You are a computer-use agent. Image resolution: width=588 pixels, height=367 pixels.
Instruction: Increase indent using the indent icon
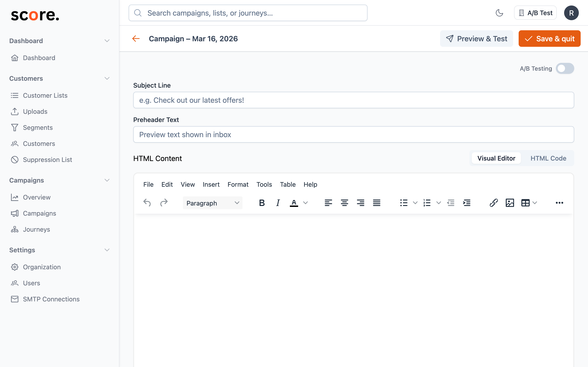point(466,203)
